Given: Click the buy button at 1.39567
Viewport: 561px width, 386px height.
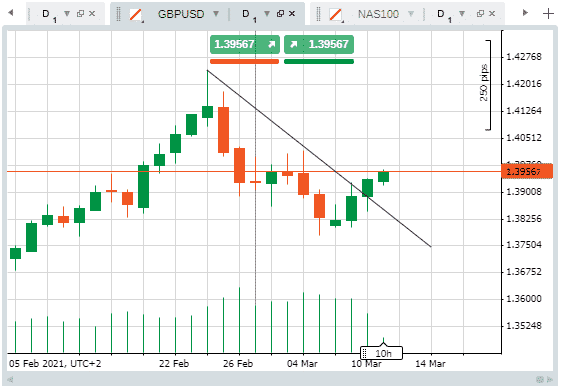Looking at the screenshot, I should 319,44.
